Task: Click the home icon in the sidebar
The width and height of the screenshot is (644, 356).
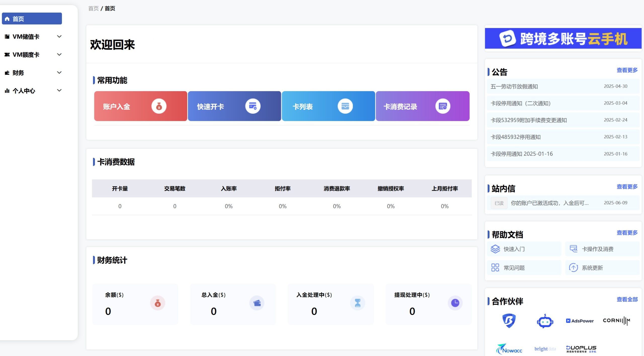Action: click(7, 19)
